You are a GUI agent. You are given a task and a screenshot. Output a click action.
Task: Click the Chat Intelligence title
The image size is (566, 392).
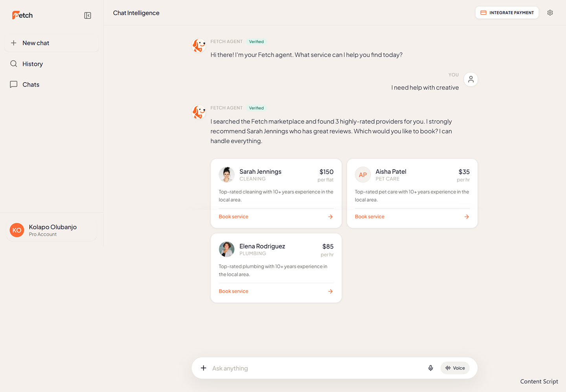pos(136,13)
